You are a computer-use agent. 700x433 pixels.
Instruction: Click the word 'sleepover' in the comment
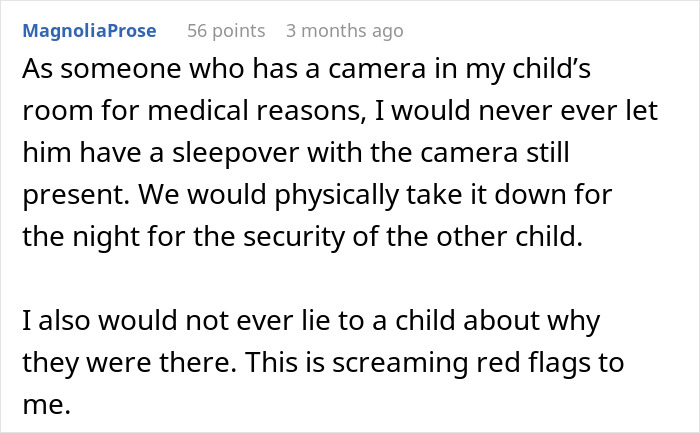coord(236,153)
